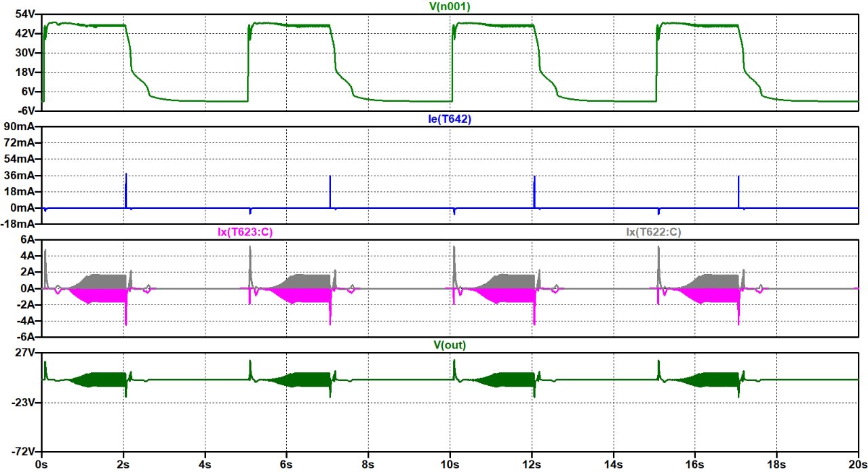Select the gray Ix(T622:C) trace label
Viewport: 868px width, 472px height.
(653, 232)
